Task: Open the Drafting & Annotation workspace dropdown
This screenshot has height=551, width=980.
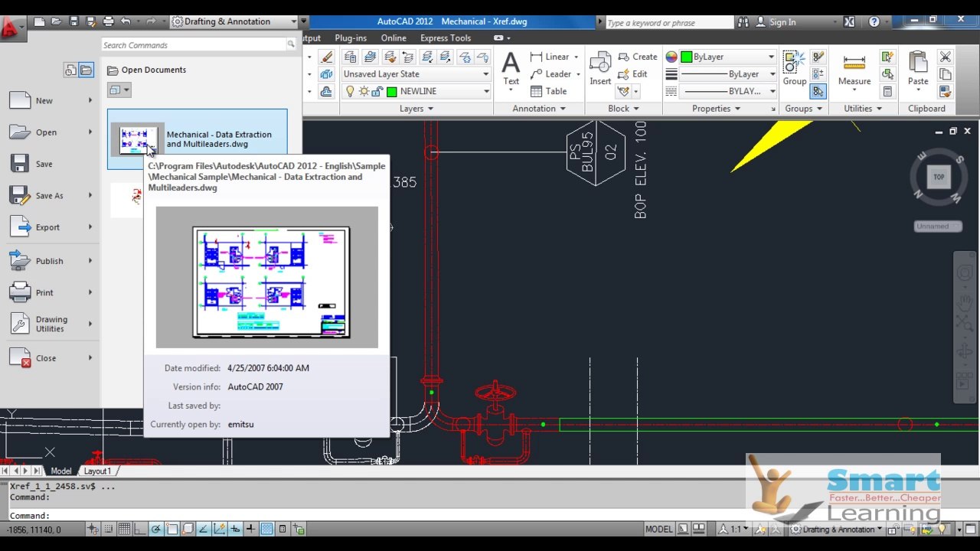Action: 234,21
